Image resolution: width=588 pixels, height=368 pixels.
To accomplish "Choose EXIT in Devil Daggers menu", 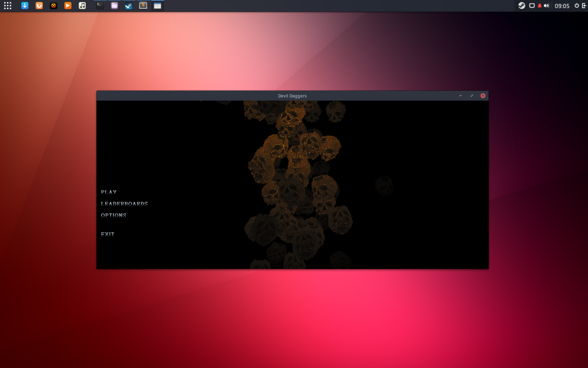I will point(107,234).
